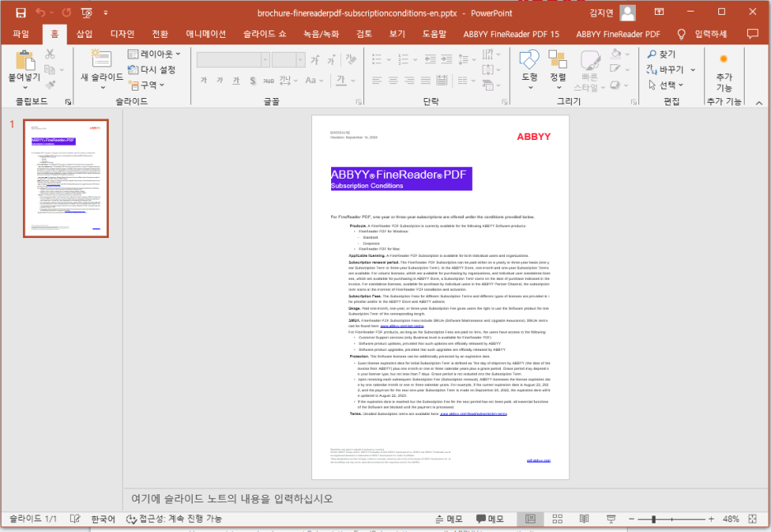The height and width of the screenshot is (532, 771).
Task: Click the 다시 설정 button
Action: click(152, 69)
